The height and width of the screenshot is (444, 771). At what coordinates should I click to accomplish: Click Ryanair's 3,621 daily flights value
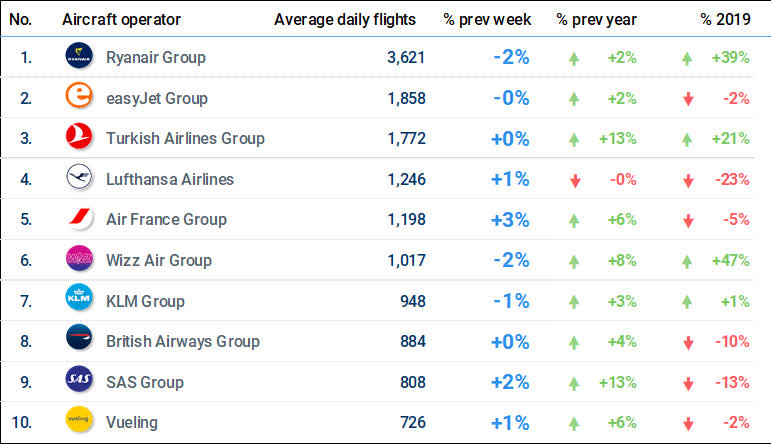tap(406, 57)
